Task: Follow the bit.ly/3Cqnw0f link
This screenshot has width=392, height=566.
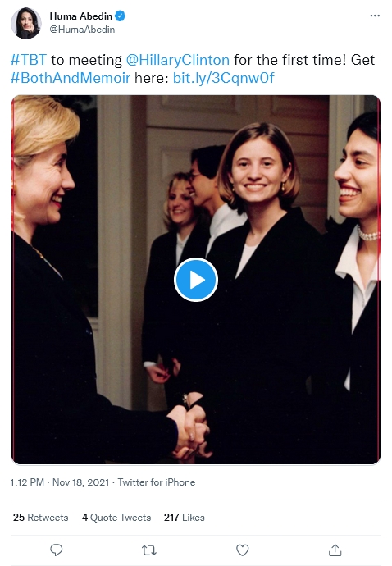Action: click(x=224, y=78)
